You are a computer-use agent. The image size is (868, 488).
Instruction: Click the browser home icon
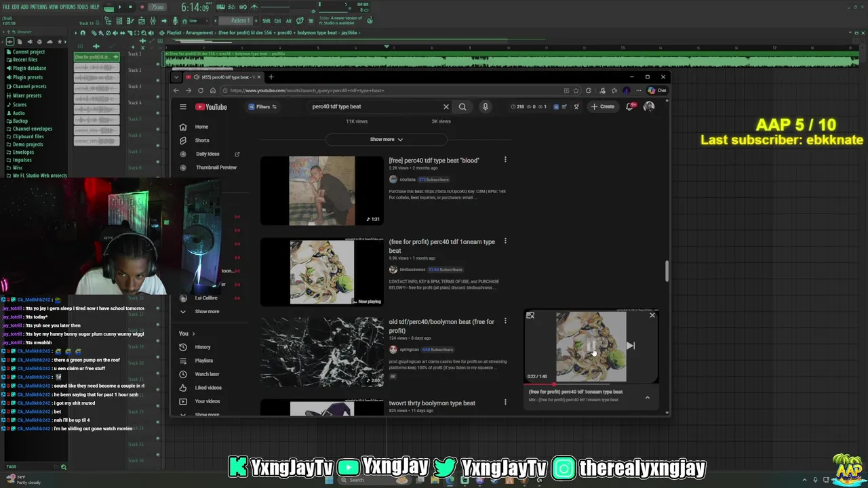[x=213, y=90]
